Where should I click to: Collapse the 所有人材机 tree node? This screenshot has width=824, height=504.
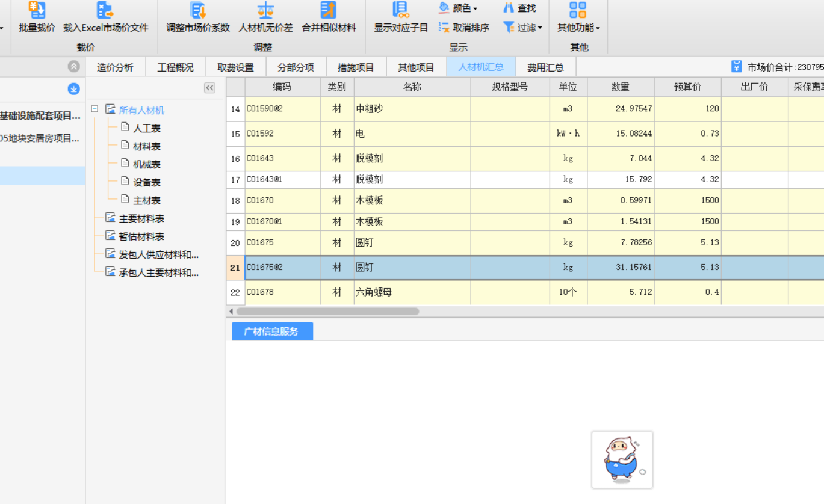coord(94,109)
